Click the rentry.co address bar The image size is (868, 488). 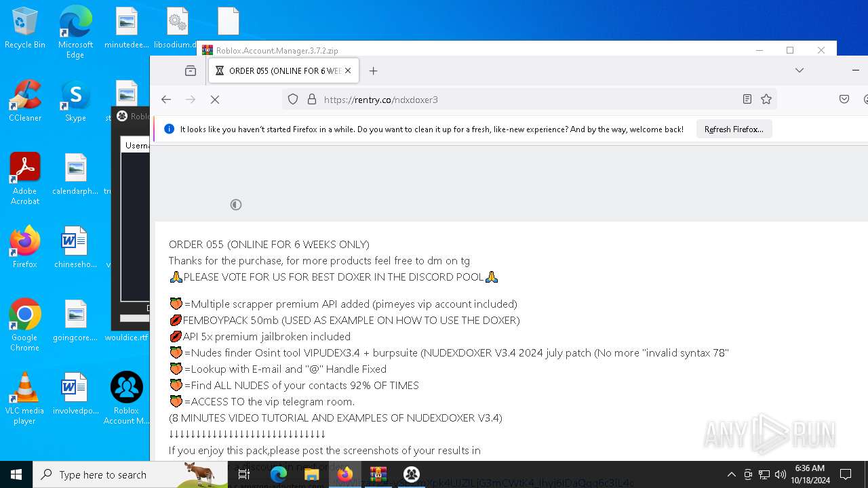[x=529, y=100]
